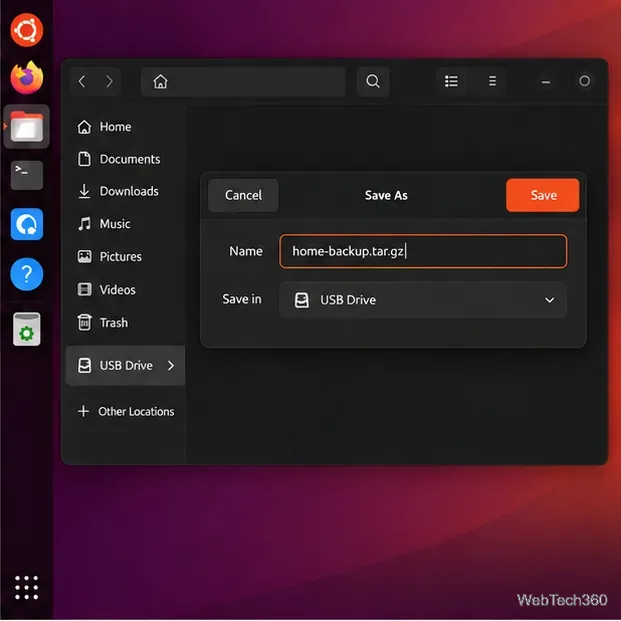This screenshot has height=621, width=621.
Task: Open the Files app in dock
Action: pyautogui.click(x=27, y=127)
